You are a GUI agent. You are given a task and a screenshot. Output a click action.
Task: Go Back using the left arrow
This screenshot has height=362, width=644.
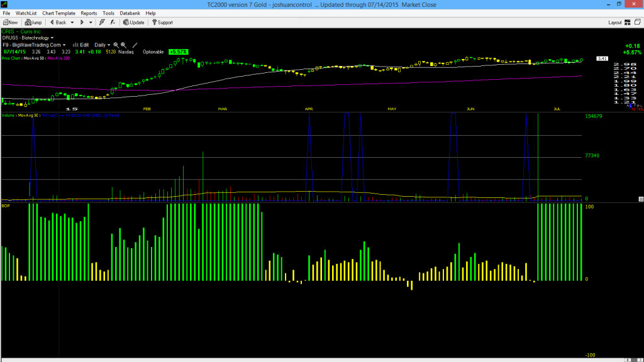coord(58,23)
